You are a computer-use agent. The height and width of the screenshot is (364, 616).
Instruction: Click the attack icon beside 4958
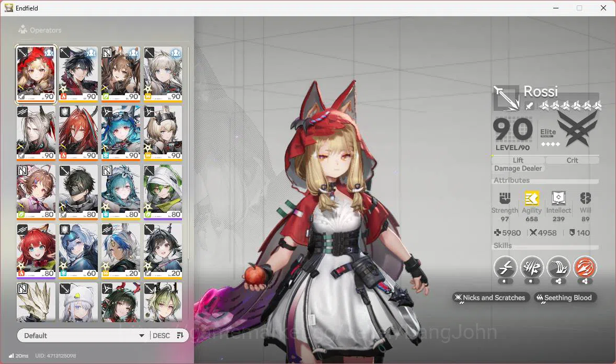point(533,233)
